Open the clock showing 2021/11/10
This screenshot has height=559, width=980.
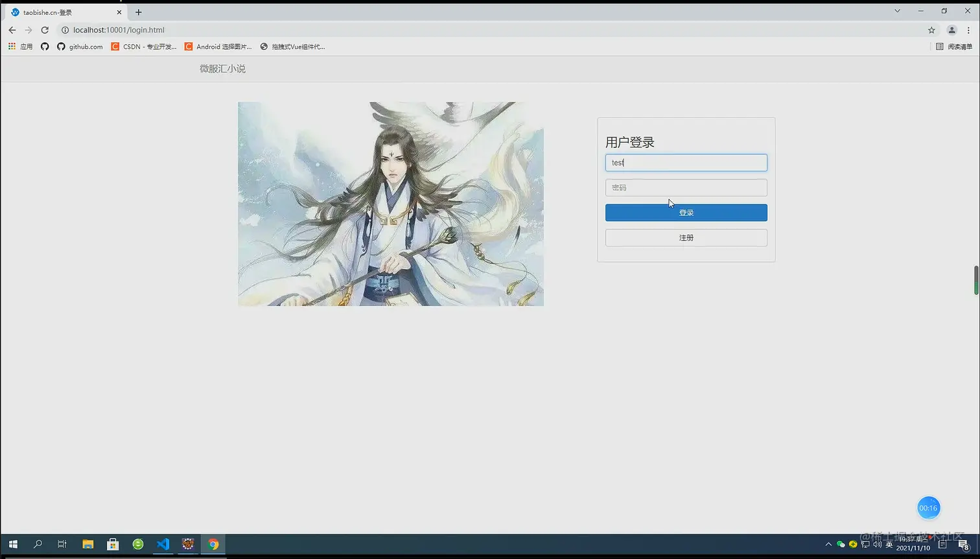[914, 544]
